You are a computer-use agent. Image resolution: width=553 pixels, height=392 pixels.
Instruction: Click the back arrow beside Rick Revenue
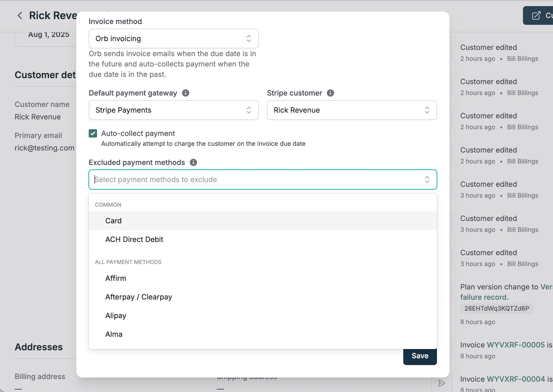point(20,15)
